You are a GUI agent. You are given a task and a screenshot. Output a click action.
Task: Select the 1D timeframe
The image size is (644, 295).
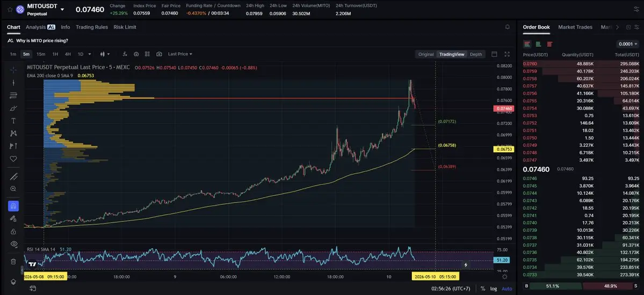point(81,54)
